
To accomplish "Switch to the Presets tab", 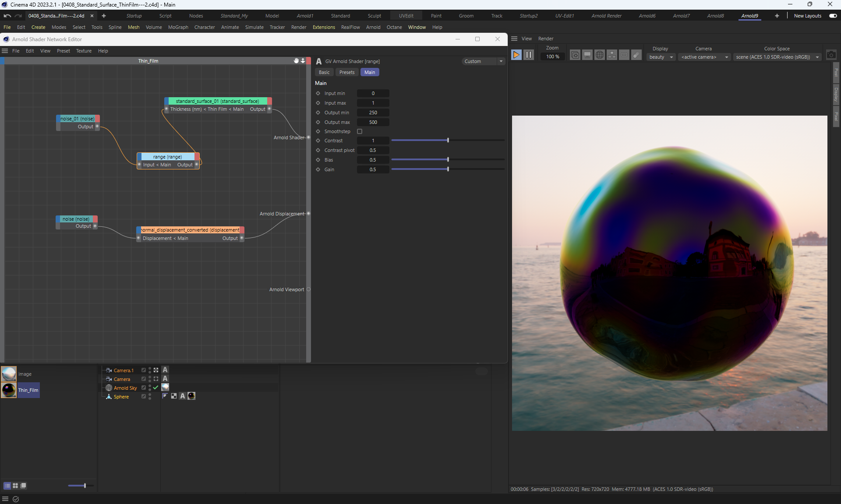I will coord(346,72).
